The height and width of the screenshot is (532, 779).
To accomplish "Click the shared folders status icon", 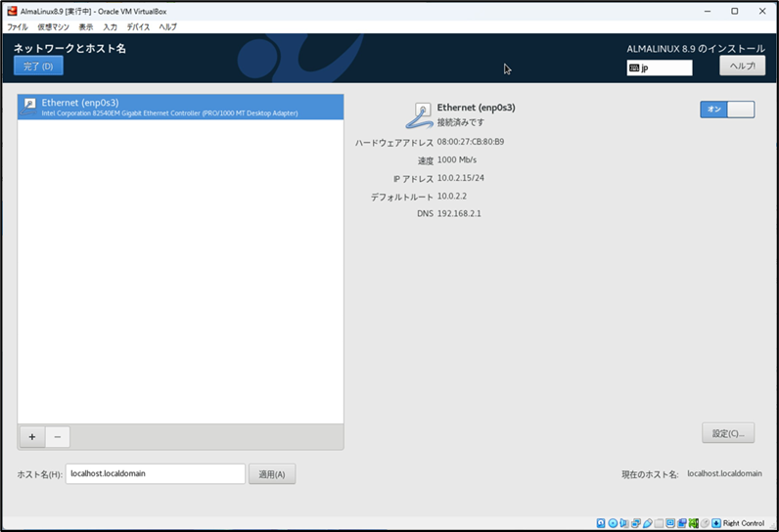I will click(x=659, y=523).
